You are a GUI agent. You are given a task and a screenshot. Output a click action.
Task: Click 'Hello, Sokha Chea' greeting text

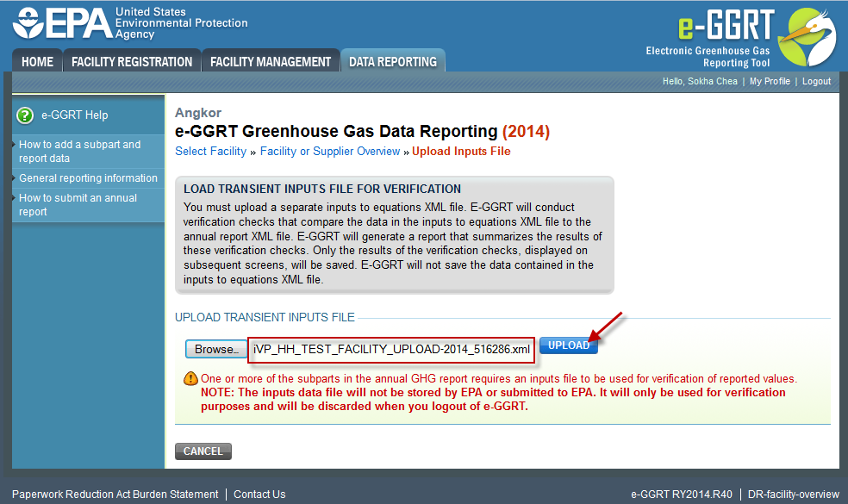point(700,81)
